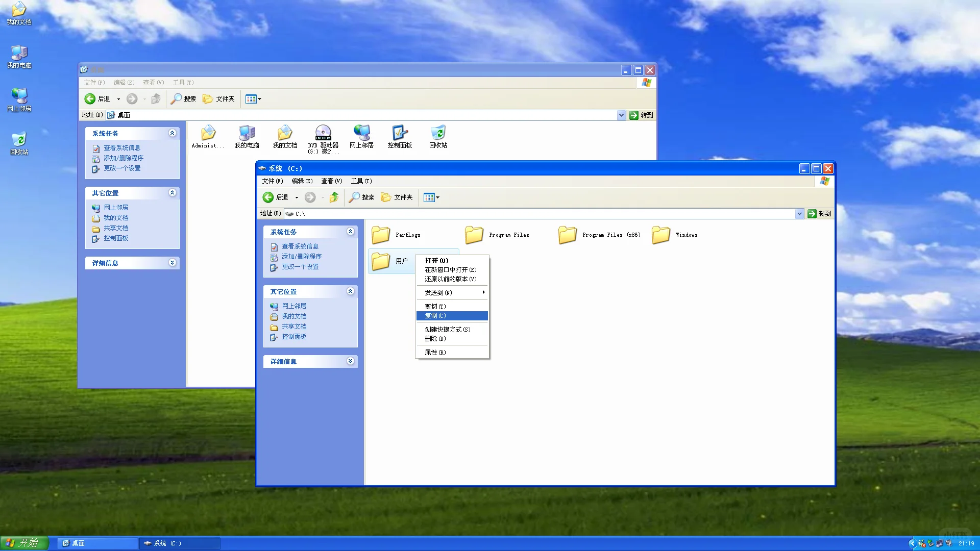Click the 文件夹 toolbar icon
Viewport: 980px width, 551px height.
(397, 197)
